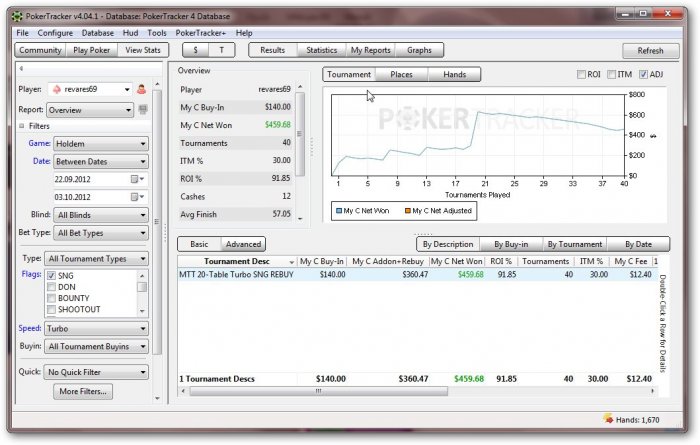Open the Type dropdown All Tournament Types
The width and height of the screenshot is (700, 445).
96,259
